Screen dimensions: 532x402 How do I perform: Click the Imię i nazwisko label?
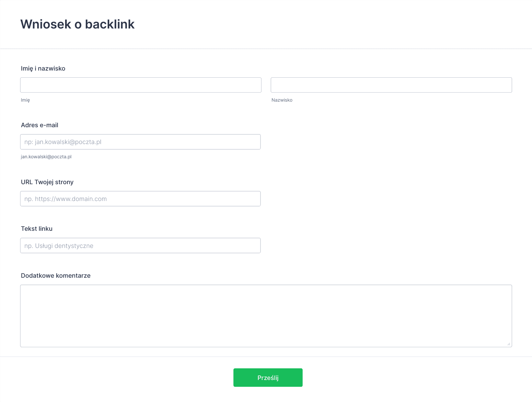tap(43, 68)
